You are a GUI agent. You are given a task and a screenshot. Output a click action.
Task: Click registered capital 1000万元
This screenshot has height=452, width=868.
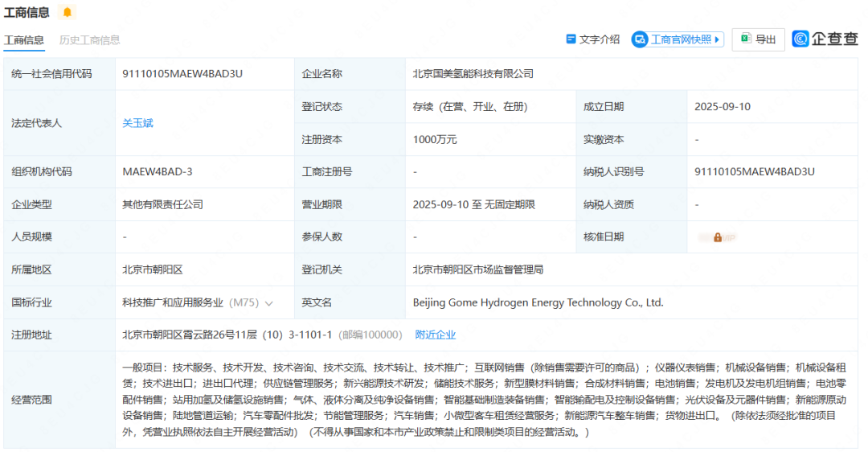click(x=435, y=140)
